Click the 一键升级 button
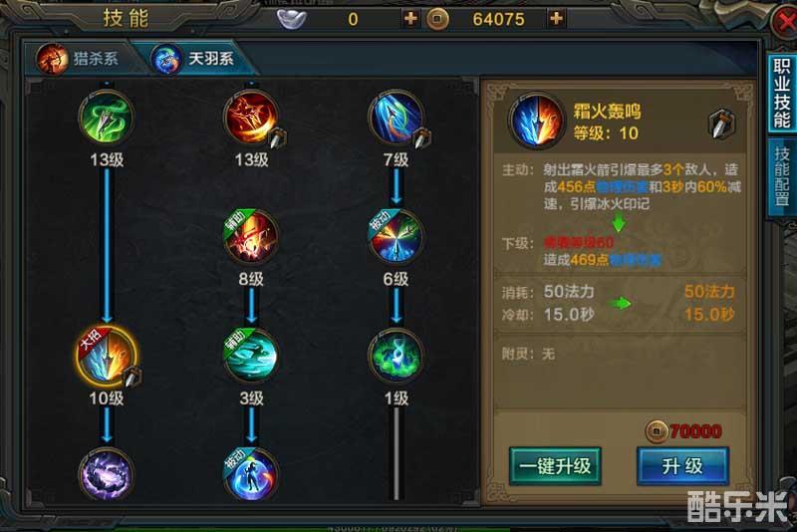 click(x=555, y=466)
